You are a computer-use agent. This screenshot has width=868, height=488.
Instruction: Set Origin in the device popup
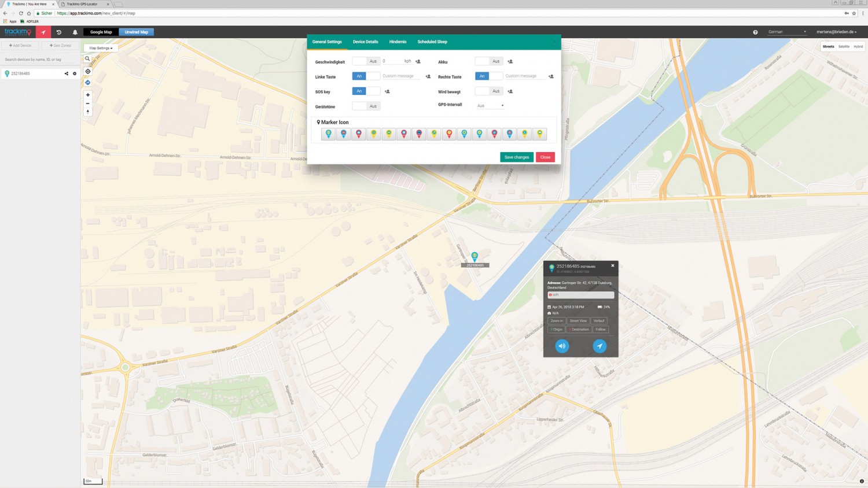[x=556, y=330]
